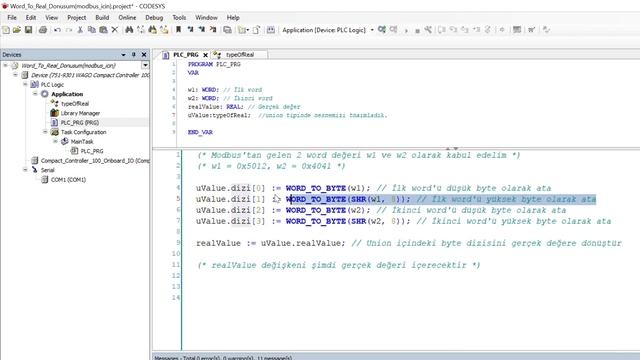This screenshot has height=360, width=640.
Task: Open the Debug menu
Action: point(154,18)
